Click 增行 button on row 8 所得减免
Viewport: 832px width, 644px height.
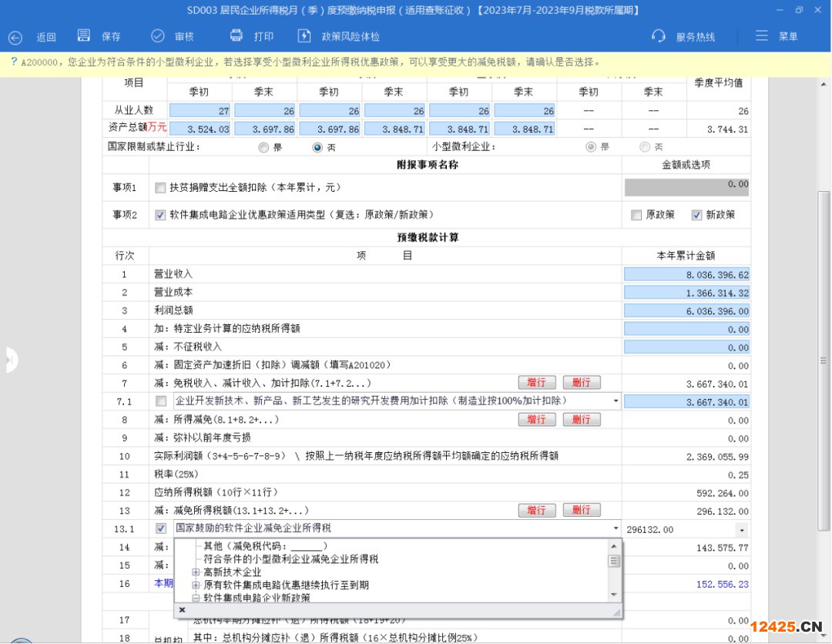(536, 420)
